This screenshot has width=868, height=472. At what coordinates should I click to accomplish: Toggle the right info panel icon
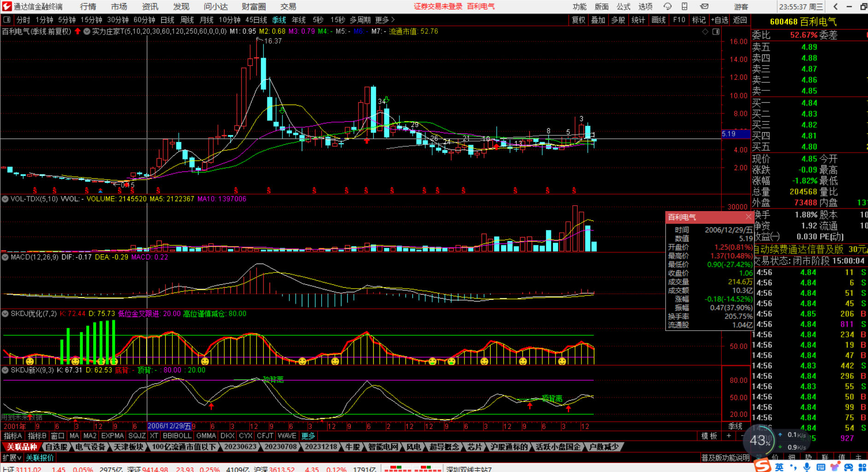tap(716, 32)
